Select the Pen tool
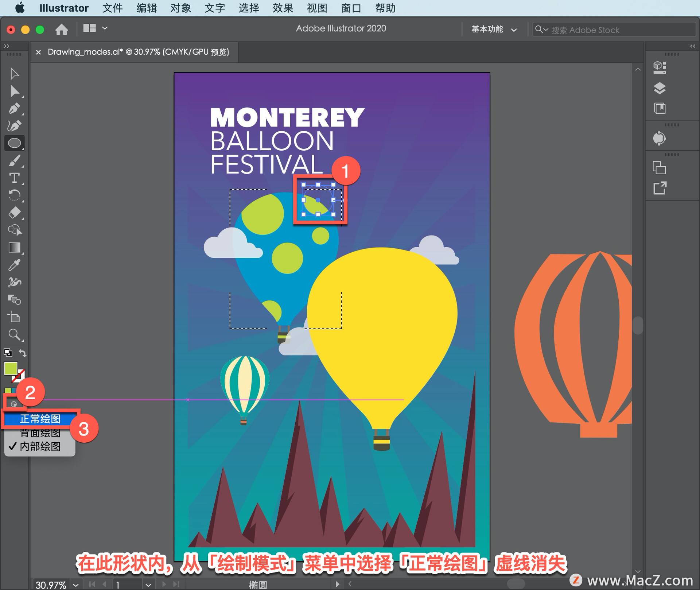The width and height of the screenshot is (700, 590). click(x=14, y=109)
